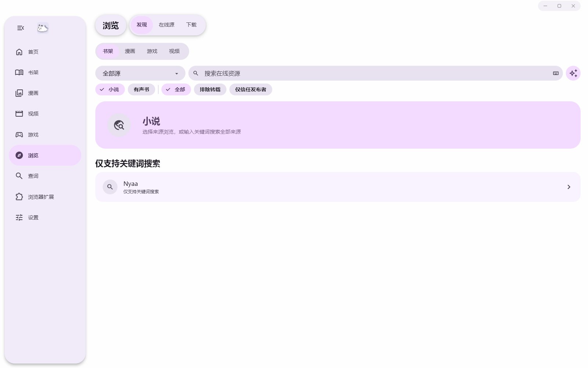Click the cat avatar logo

43,28
